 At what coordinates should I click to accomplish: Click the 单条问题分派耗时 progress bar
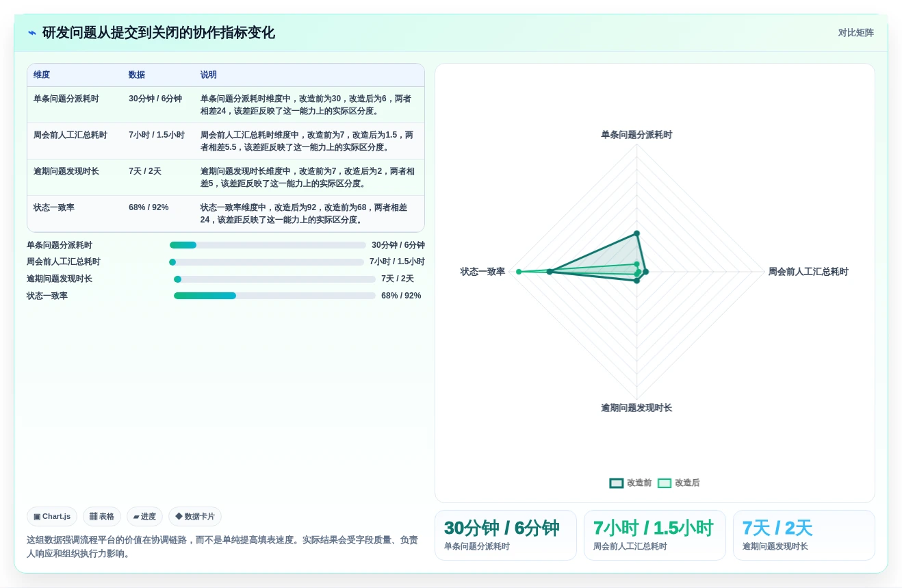click(268, 245)
